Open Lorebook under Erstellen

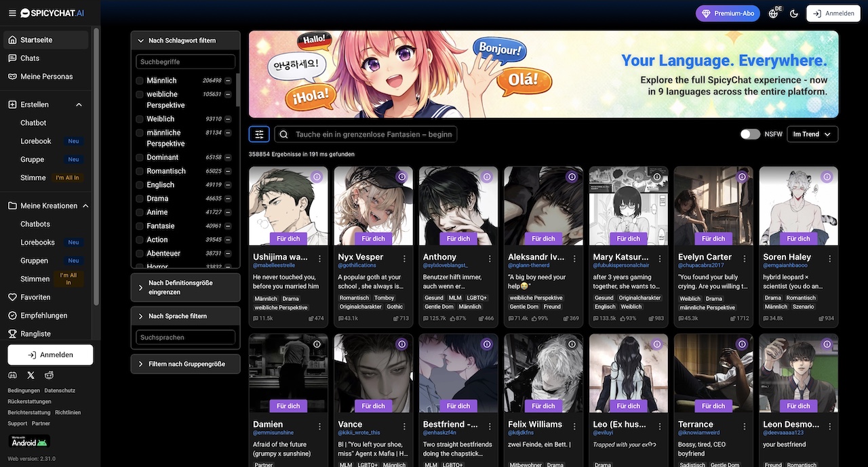pyautogui.click(x=36, y=141)
